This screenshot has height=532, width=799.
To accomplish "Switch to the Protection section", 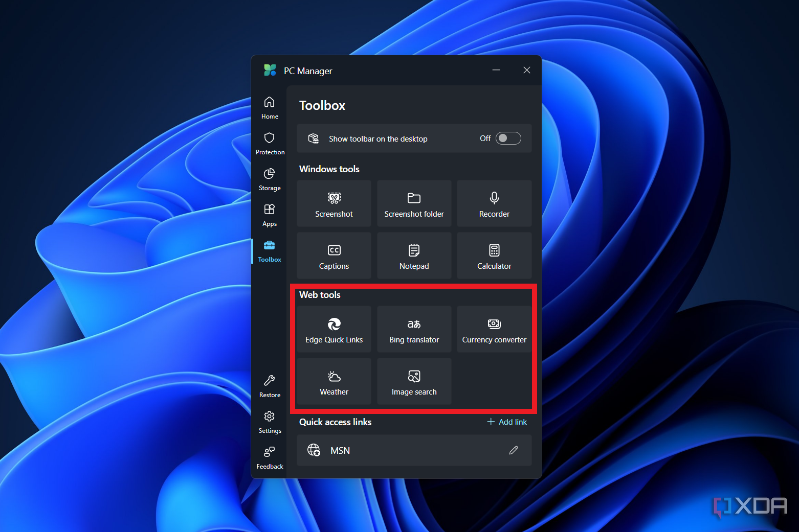I will click(x=270, y=144).
